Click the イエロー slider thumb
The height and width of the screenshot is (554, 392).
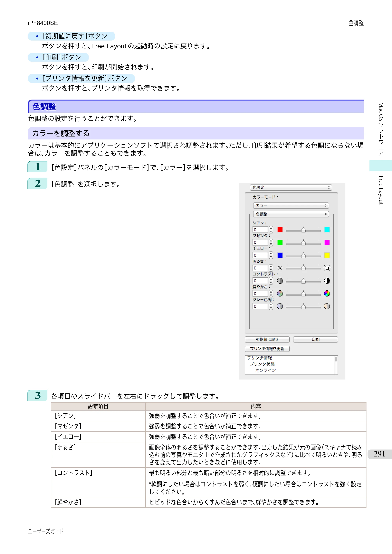(x=303, y=256)
